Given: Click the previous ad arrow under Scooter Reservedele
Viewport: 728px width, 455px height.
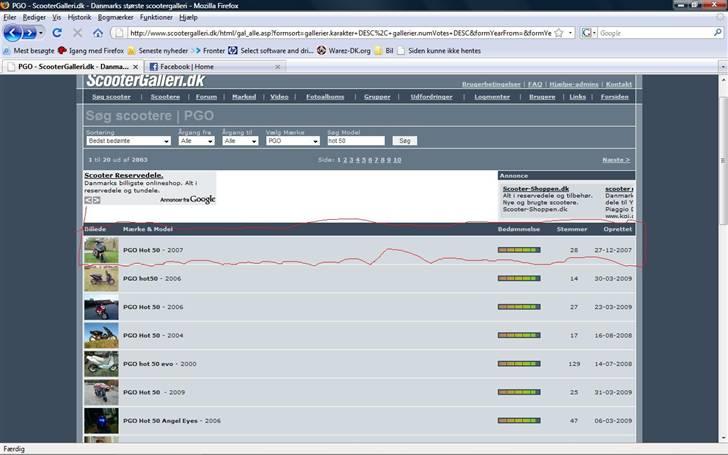Looking at the screenshot, I should click(87, 200).
